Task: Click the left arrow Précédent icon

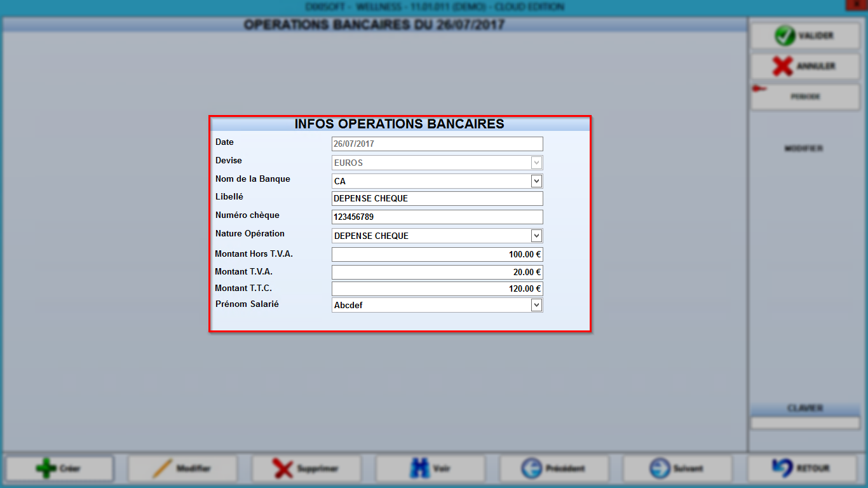Action: [531, 469]
